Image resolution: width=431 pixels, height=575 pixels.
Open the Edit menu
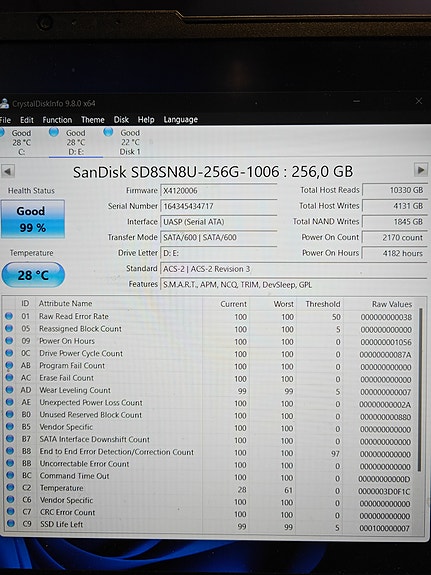27,120
